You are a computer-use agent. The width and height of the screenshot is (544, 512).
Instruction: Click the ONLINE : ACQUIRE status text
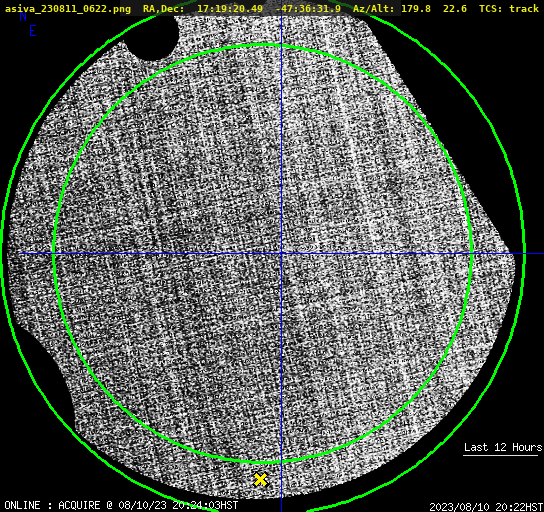click(52, 505)
